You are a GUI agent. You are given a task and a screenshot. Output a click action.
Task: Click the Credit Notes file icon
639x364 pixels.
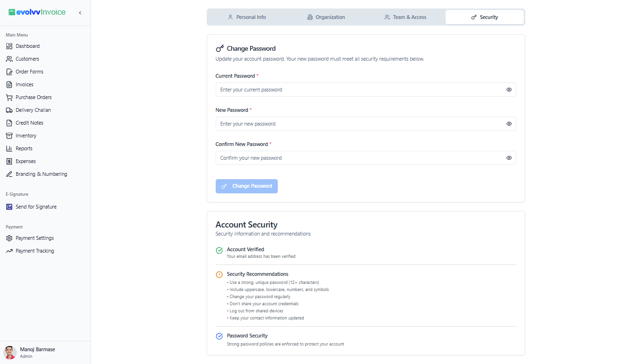pyautogui.click(x=9, y=123)
